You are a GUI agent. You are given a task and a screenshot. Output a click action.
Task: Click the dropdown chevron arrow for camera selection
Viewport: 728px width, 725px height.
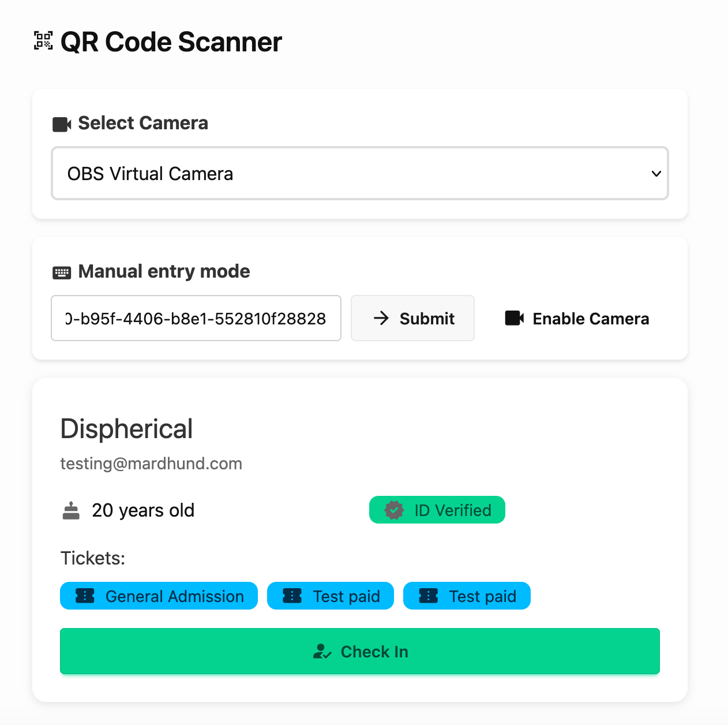click(656, 174)
